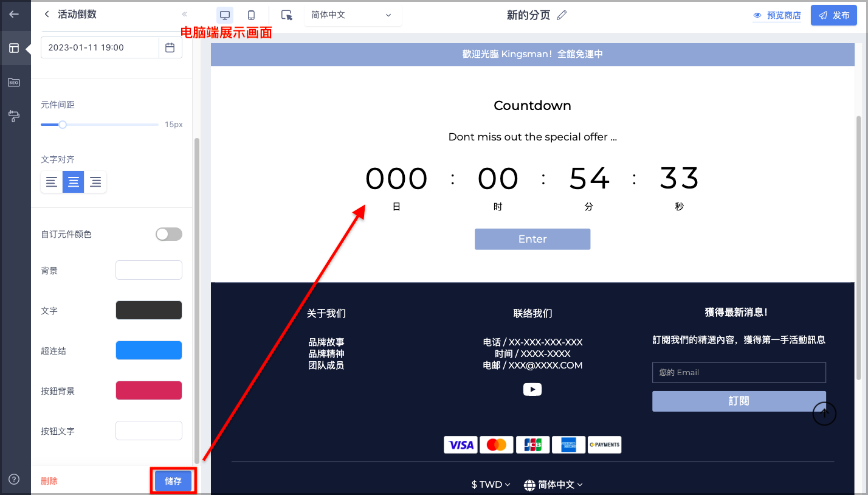Click 品牌精神 footer link
868x495 pixels.
coord(326,354)
